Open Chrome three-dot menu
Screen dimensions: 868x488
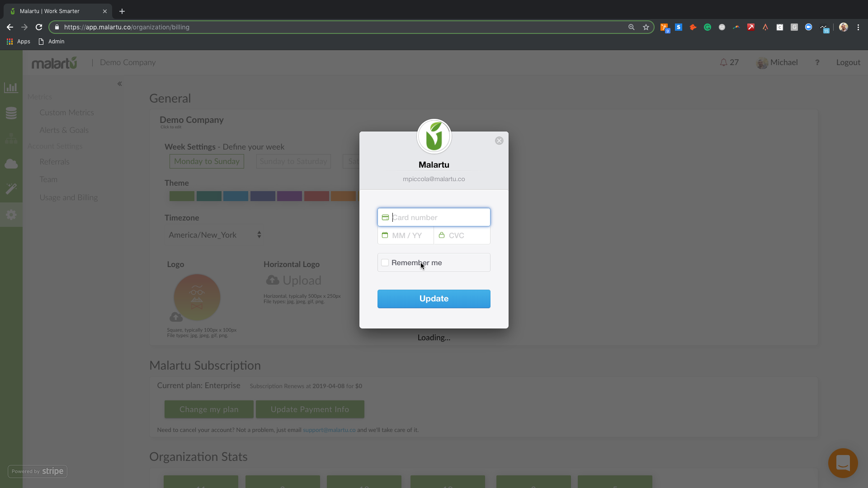[x=858, y=27]
